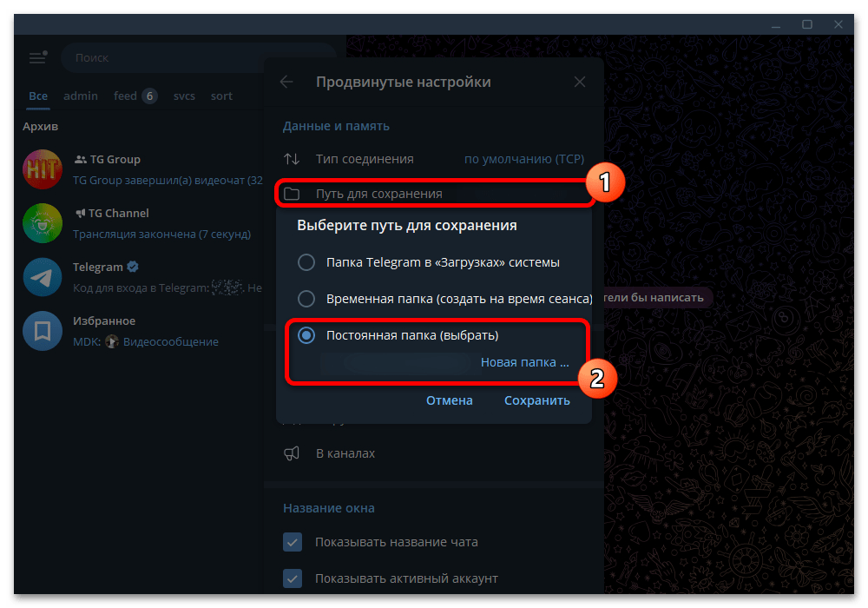Open TG Group chat avatar
868x608 pixels.
pyautogui.click(x=43, y=169)
